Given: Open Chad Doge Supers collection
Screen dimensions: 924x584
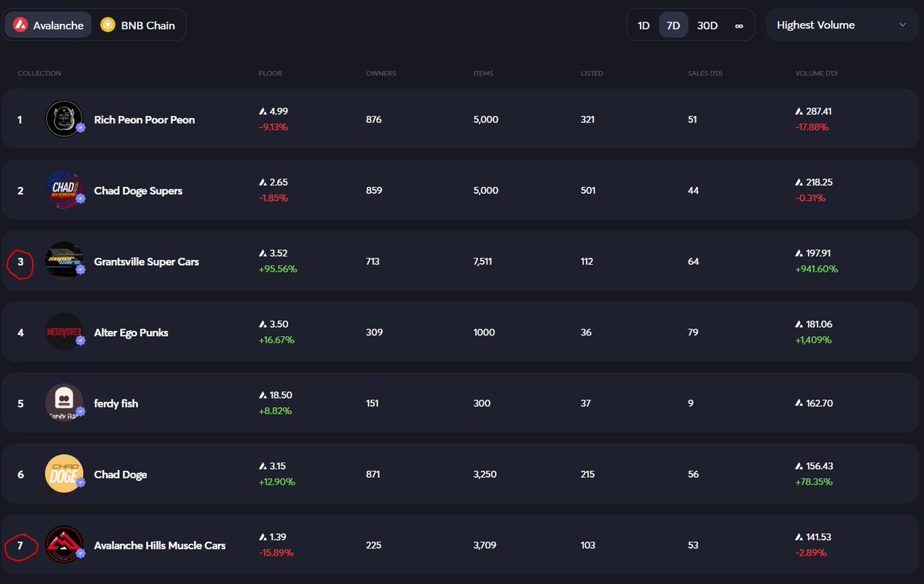Looking at the screenshot, I should (x=138, y=190).
